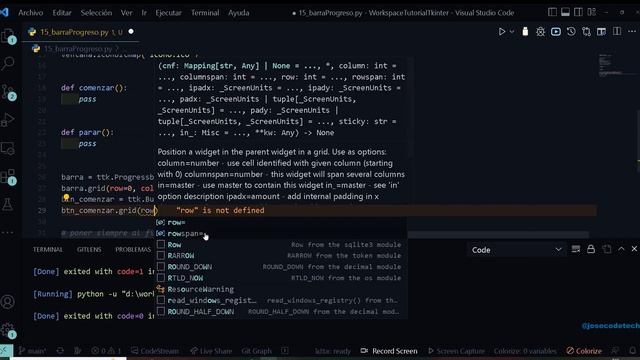Toggle the bottom panel layout icon
640x360 pixels.
click(565, 12)
